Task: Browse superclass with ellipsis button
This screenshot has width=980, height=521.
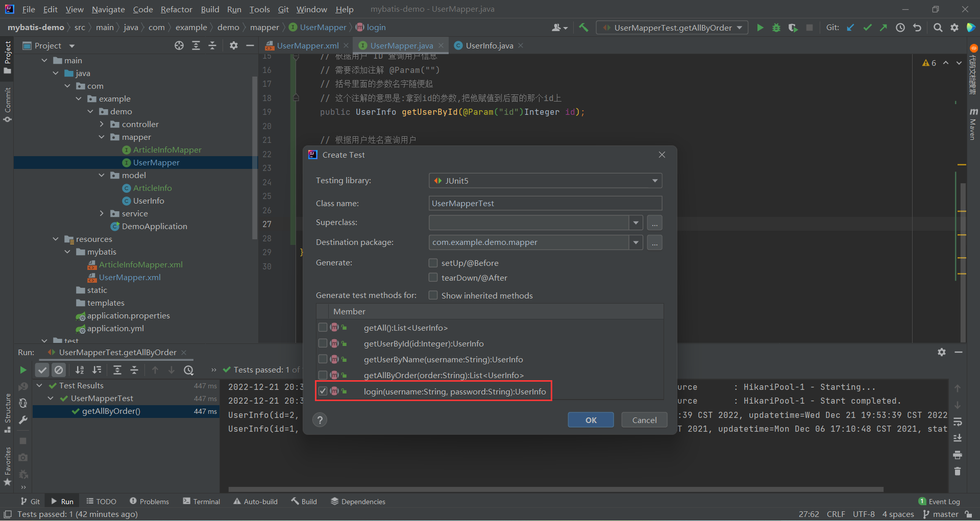Action: (x=655, y=223)
